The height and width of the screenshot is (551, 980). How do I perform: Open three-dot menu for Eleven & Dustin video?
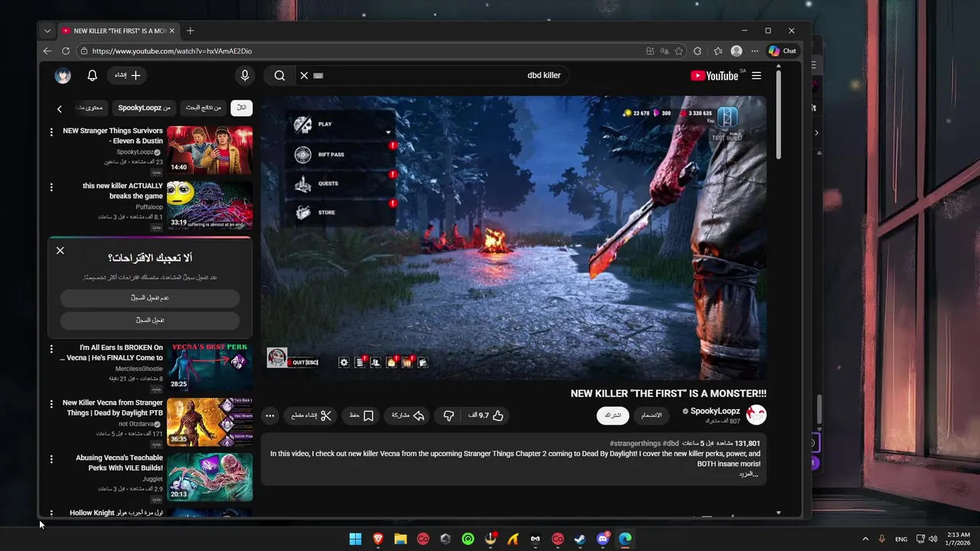click(51, 132)
